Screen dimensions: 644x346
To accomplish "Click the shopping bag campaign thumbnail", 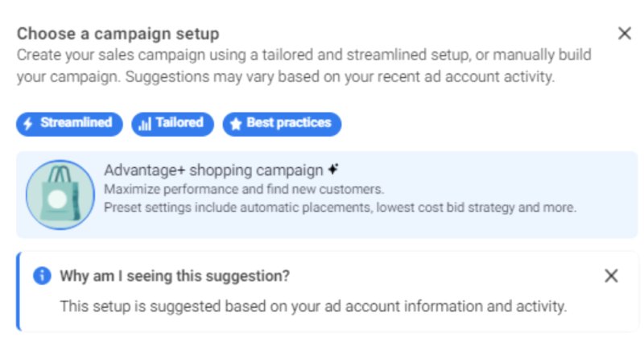I will (x=60, y=195).
